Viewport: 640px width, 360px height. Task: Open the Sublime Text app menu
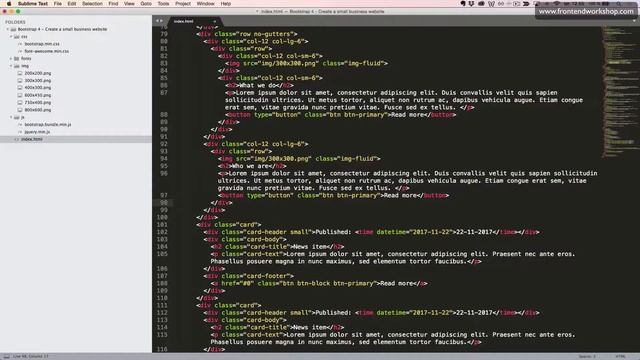tap(33, 3)
